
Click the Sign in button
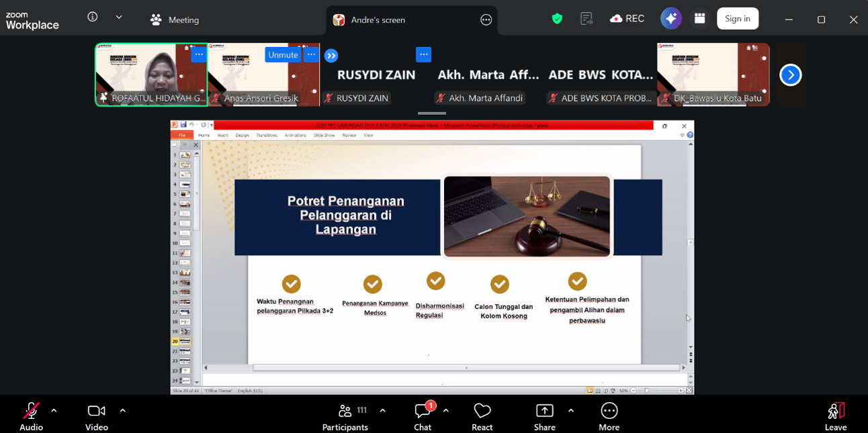tap(738, 19)
